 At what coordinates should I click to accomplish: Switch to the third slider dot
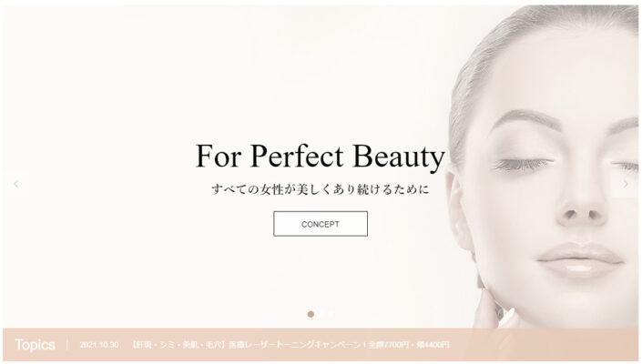click(x=331, y=314)
